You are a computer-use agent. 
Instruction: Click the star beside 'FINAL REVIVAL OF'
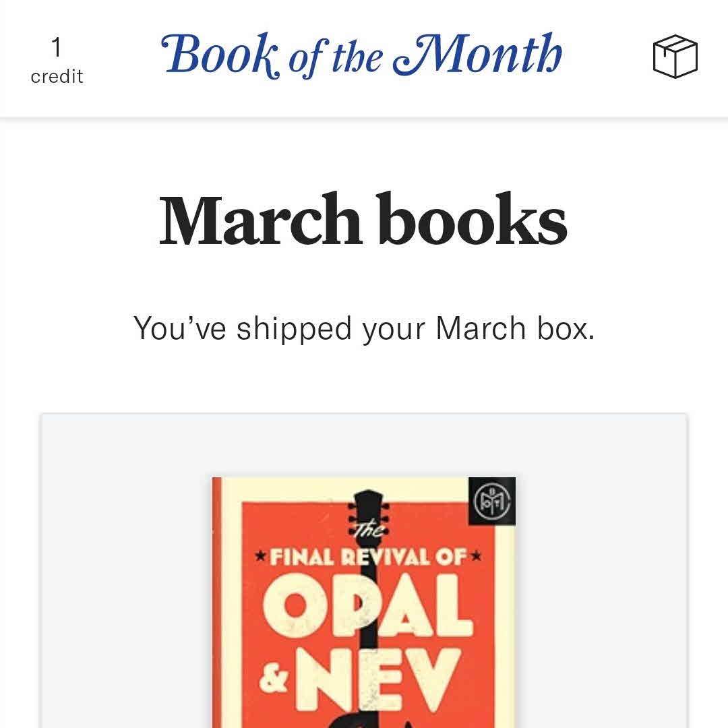(260, 557)
